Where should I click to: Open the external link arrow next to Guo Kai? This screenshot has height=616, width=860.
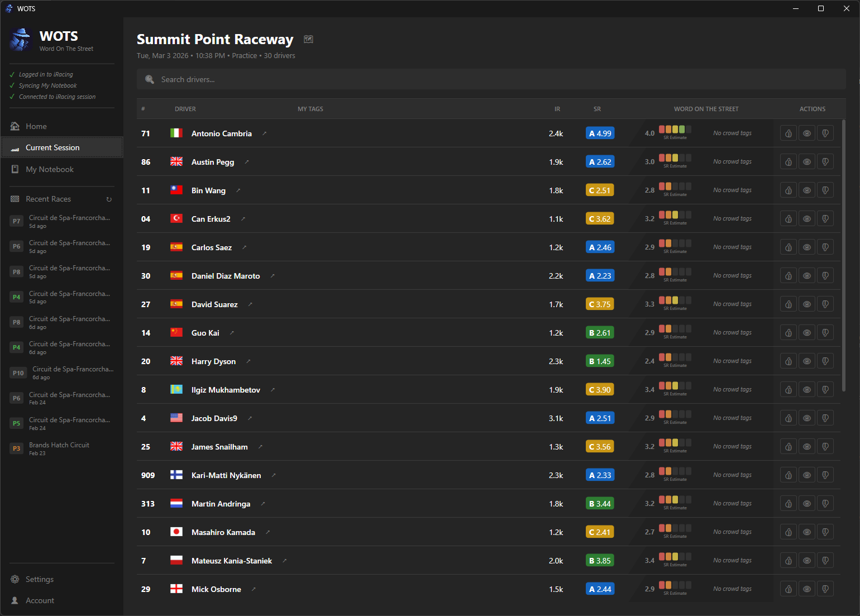coord(232,333)
